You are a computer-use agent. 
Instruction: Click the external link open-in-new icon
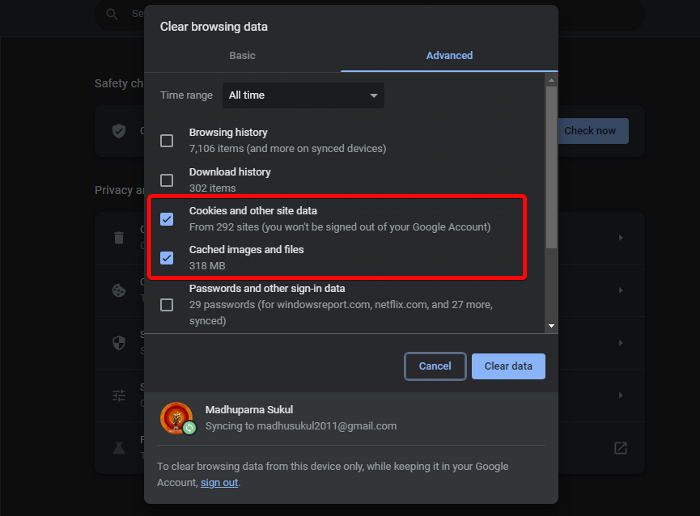pos(621,448)
